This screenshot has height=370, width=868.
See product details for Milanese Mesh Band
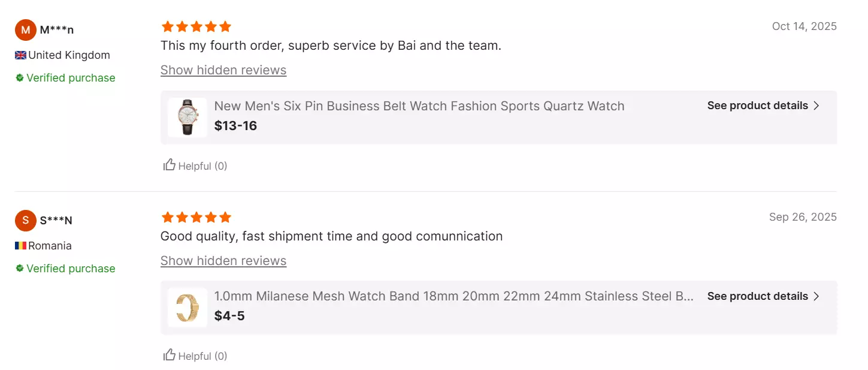tap(757, 296)
